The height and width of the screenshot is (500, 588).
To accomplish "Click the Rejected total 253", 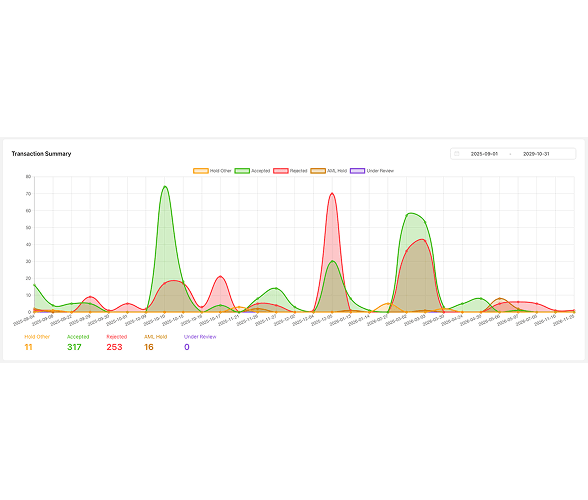I will tap(114, 347).
